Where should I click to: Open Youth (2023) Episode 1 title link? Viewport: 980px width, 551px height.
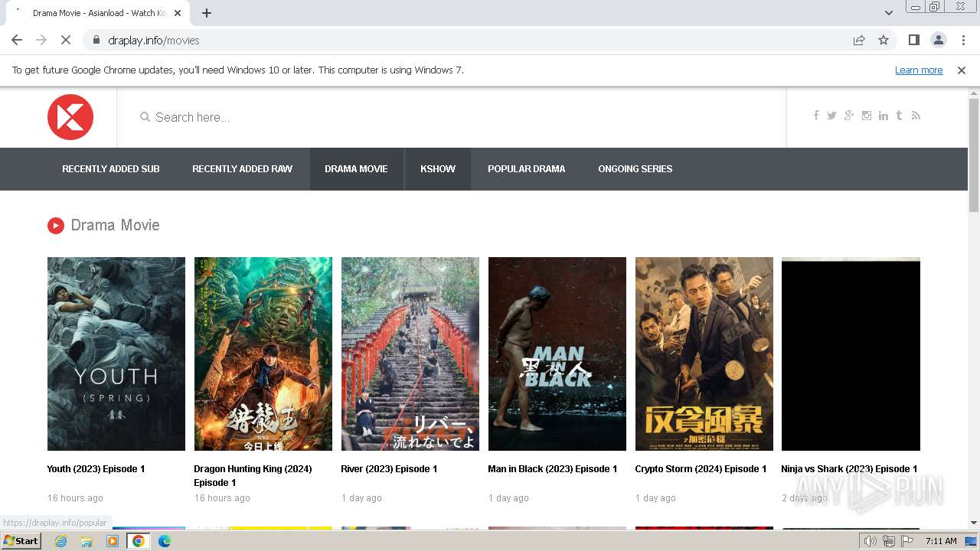96,469
